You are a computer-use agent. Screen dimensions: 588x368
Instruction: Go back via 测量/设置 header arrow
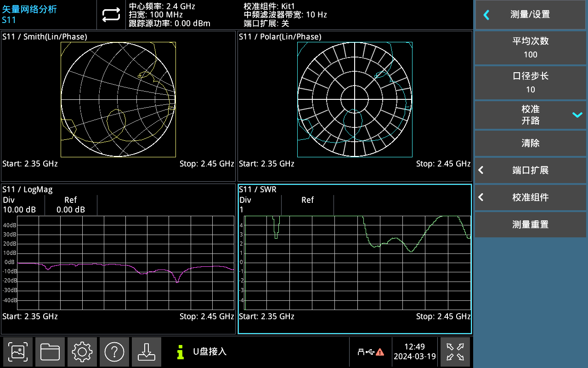[486, 15]
